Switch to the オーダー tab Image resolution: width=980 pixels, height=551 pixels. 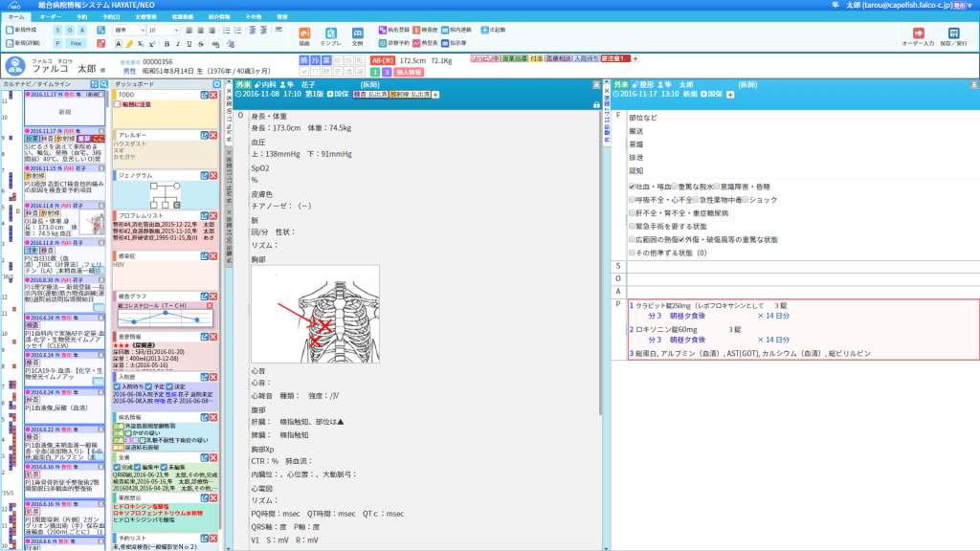[50, 17]
